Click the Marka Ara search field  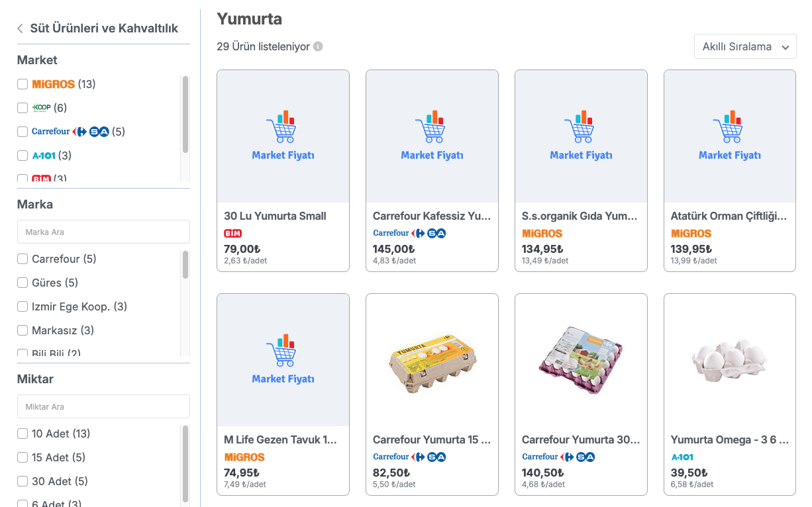(x=103, y=232)
